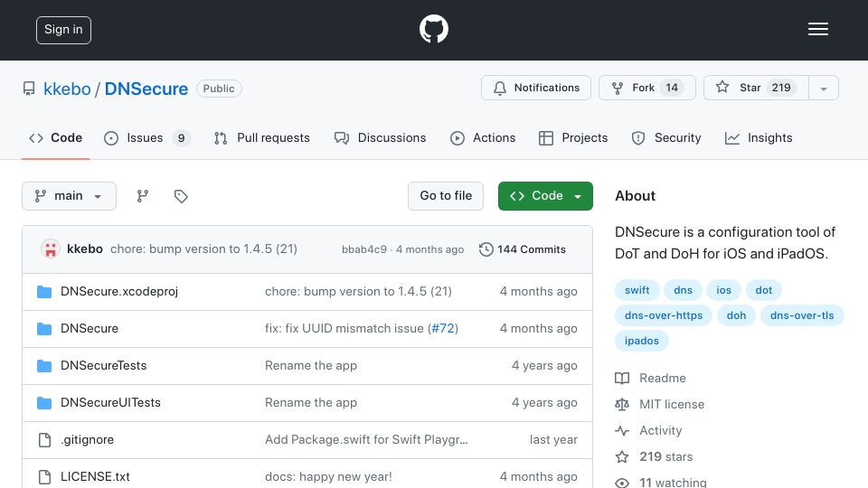Viewport: 868px width, 488px height.
Task: Click the dot topic tag
Action: click(763, 290)
